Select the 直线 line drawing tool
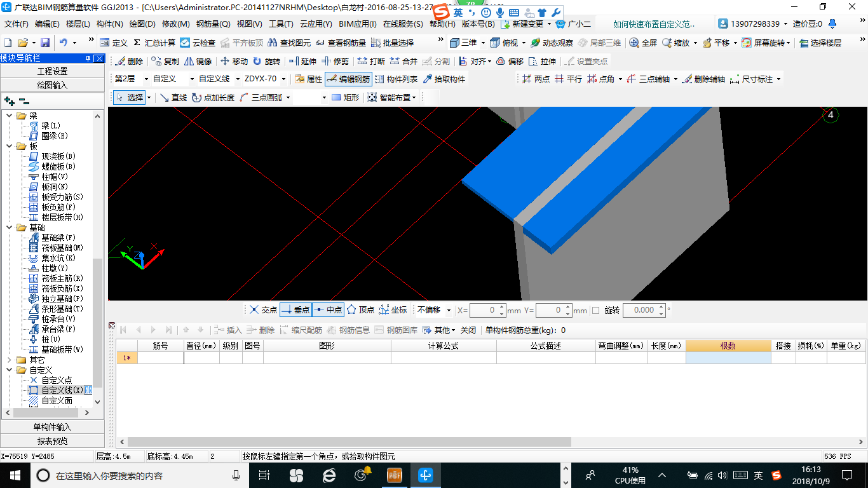 [173, 97]
